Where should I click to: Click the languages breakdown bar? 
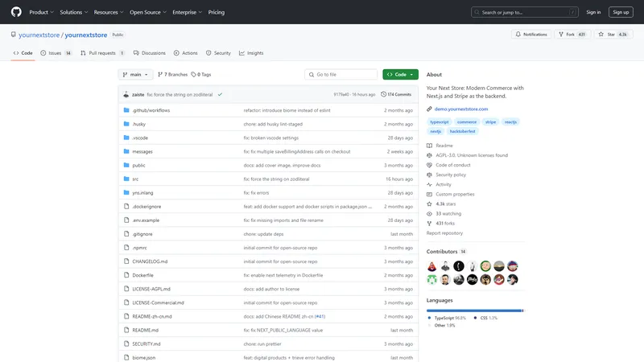[x=475, y=311]
